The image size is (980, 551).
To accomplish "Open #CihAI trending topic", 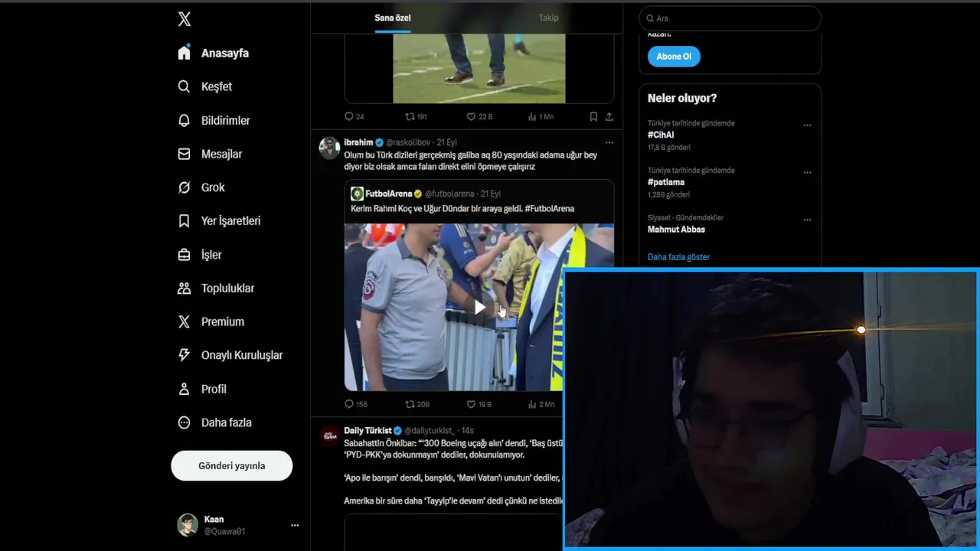I will (x=661, y=135).
